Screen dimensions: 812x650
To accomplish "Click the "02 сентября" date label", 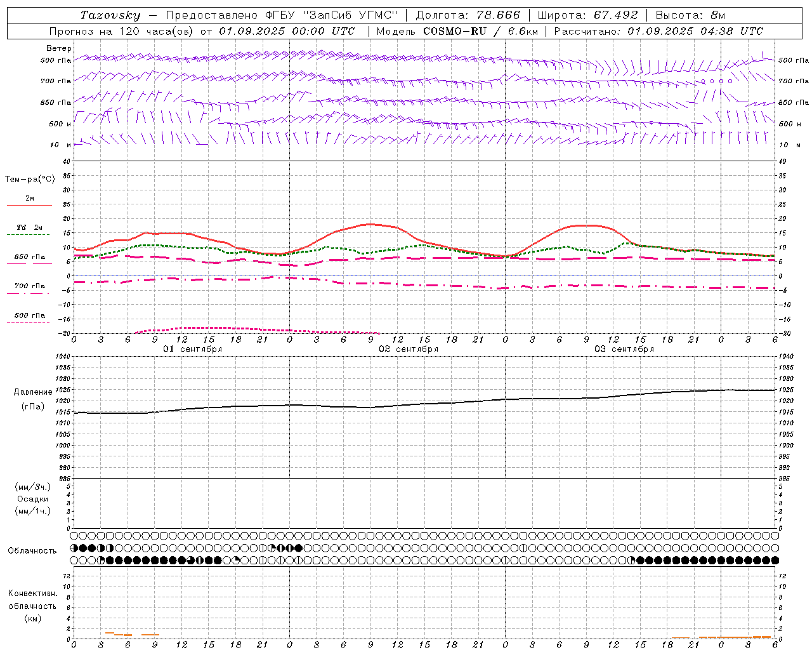I will 409,349.
